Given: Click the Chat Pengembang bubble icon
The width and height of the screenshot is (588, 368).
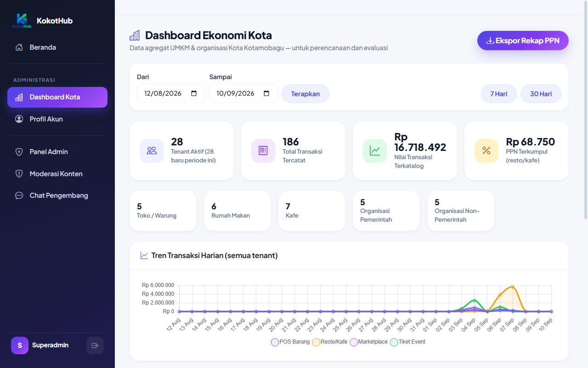Looking at the screenshot, I should pos(19,195).
